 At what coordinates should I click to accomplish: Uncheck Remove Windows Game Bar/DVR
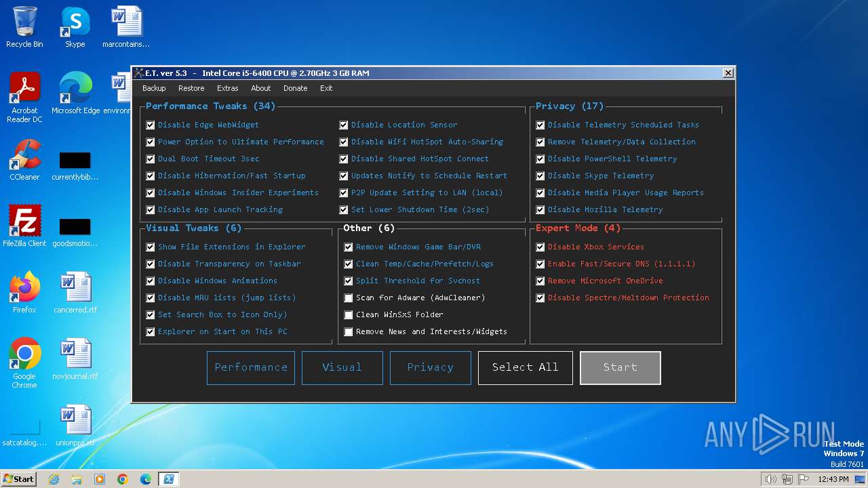point(349,247)
